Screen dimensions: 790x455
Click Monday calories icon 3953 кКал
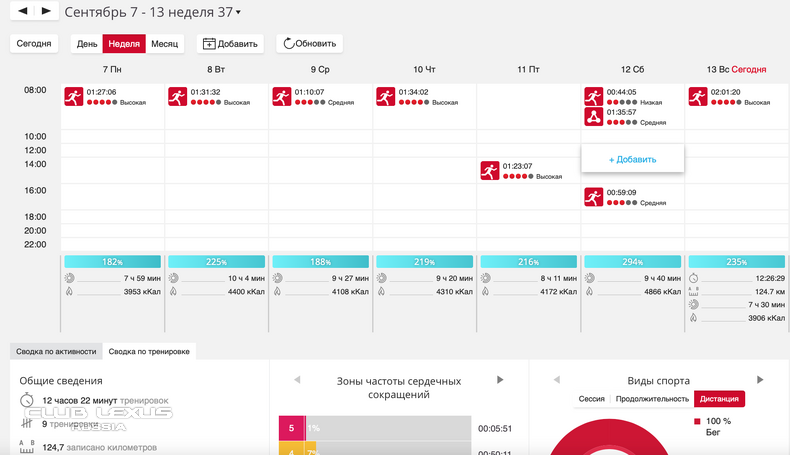coord(70,291)
